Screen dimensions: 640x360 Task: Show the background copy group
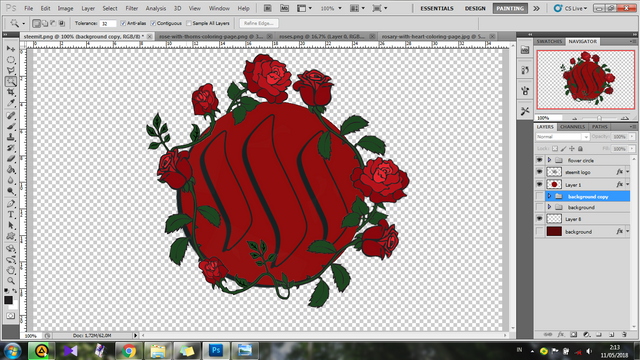[x=540, y=197]
